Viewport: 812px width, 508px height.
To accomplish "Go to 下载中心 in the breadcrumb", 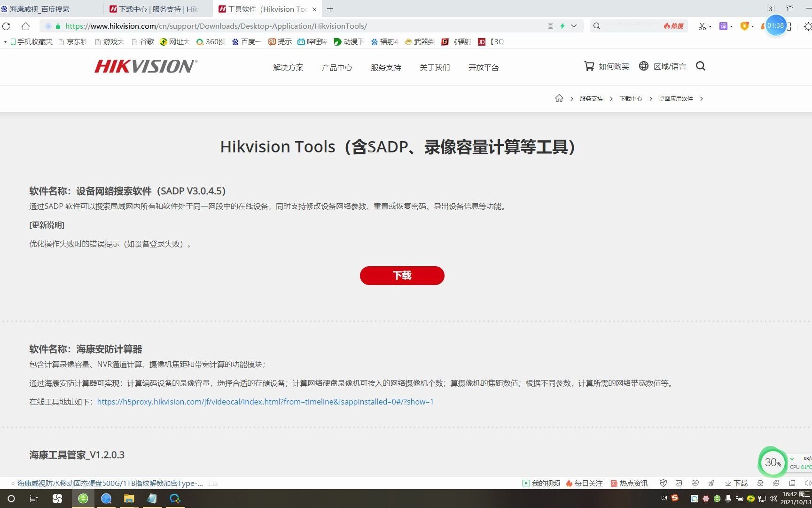I will 631,99.
